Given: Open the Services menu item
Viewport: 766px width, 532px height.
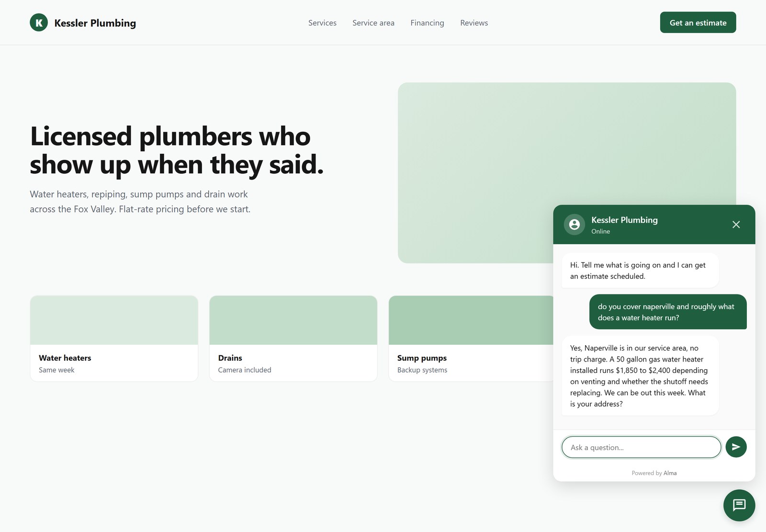Looking at the screenshot, I should pos(322,23).
